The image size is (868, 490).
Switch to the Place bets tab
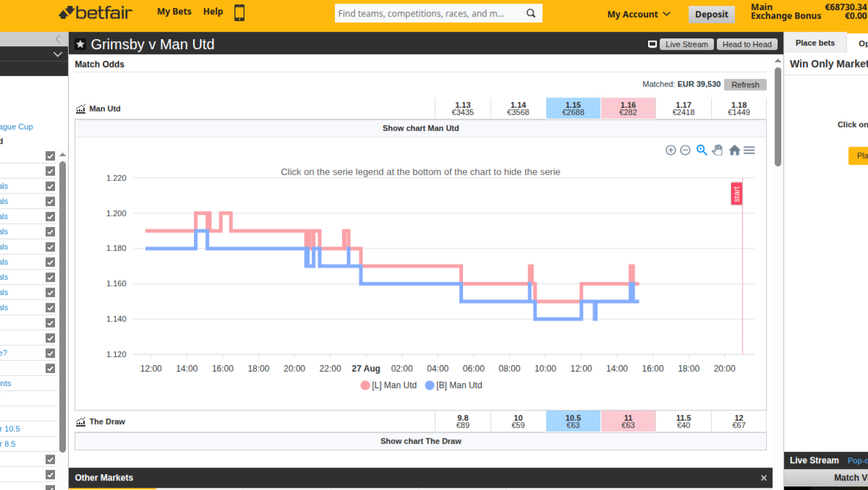pyautogui.click(x=815, y=43)
